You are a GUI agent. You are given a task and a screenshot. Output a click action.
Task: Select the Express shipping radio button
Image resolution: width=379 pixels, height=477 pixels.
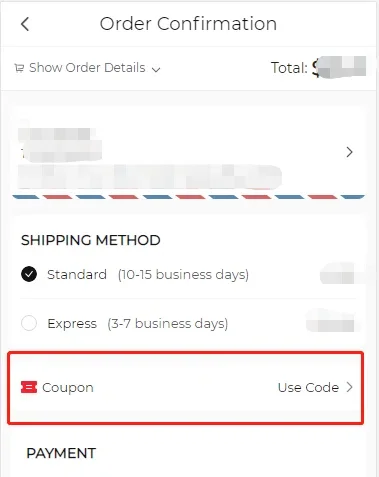click(x=29, y=323)
